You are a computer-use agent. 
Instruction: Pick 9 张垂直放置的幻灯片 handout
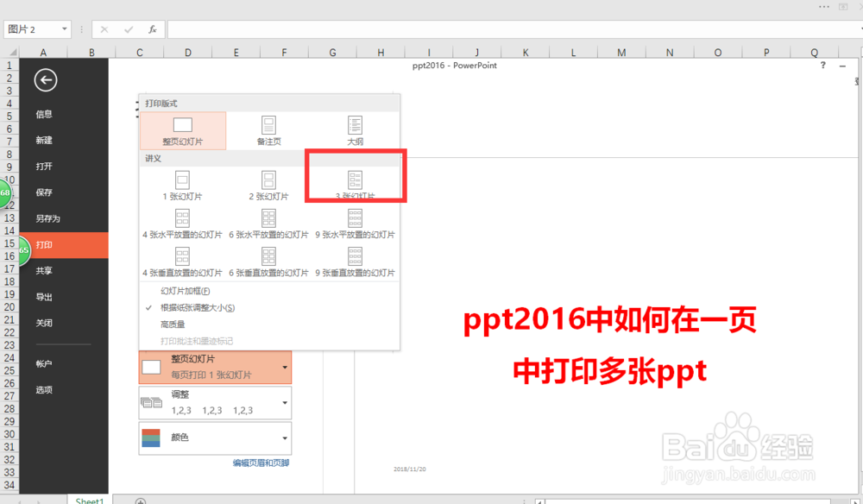point(355,261)
